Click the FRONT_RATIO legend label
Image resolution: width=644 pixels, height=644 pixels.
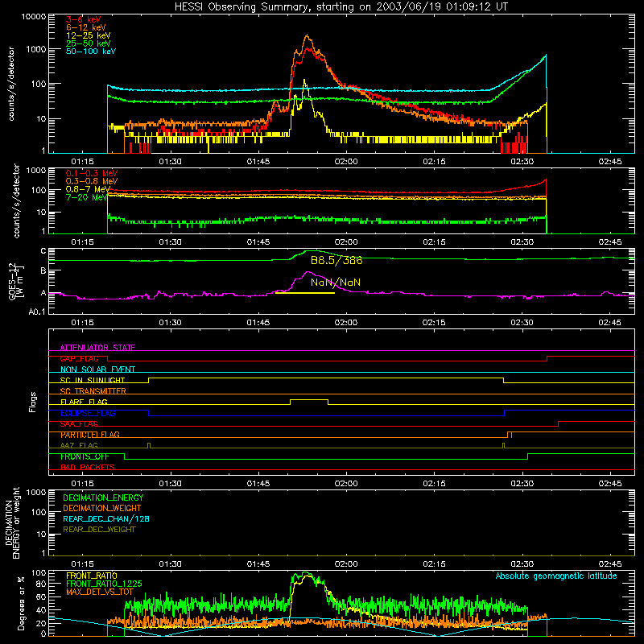point(92,576)
